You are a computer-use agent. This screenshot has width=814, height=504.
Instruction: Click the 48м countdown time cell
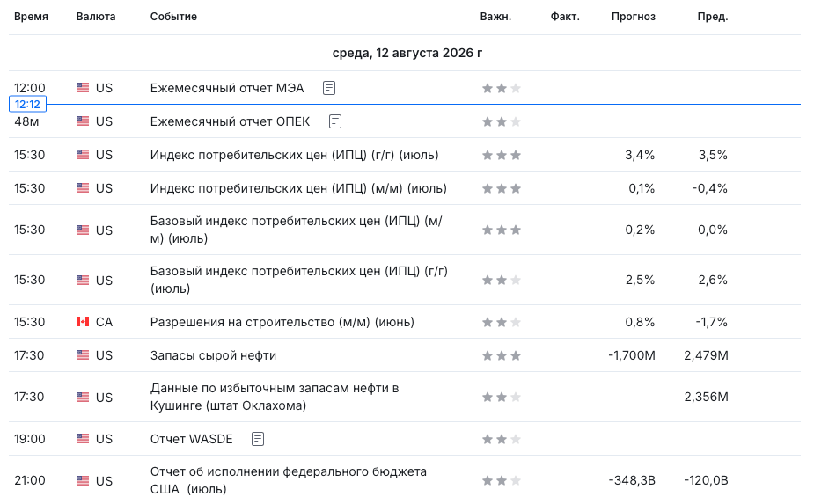26,121
